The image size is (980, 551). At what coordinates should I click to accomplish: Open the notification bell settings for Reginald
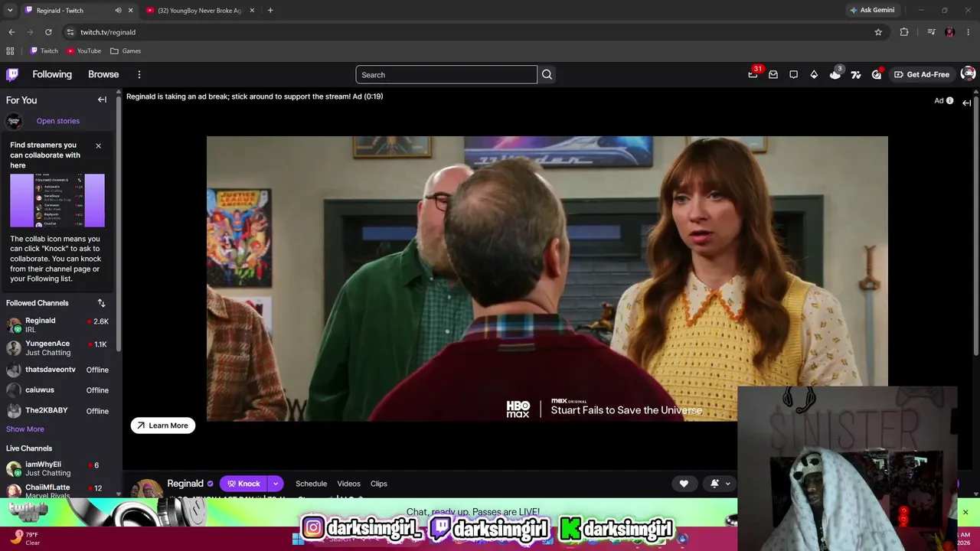coord(720,484)
